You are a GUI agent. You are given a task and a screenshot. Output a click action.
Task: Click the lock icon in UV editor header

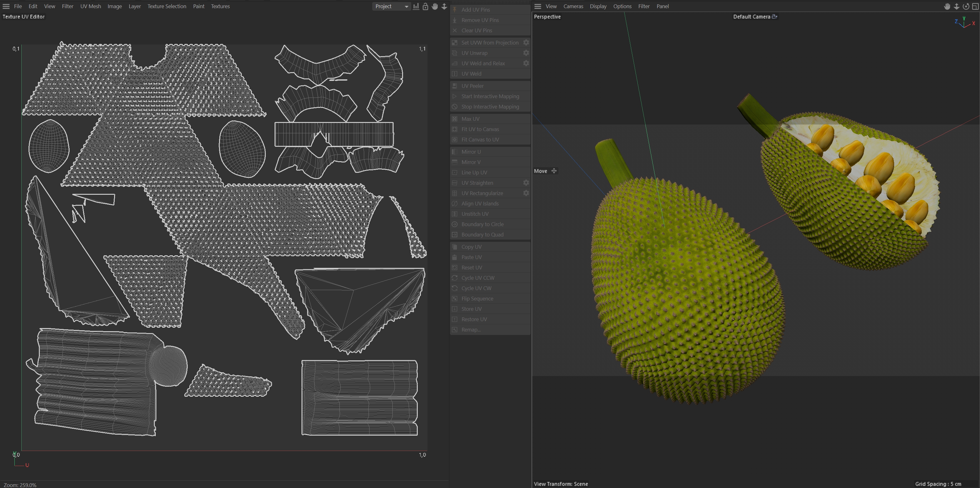pyautogui.click(x=425, y=7)
